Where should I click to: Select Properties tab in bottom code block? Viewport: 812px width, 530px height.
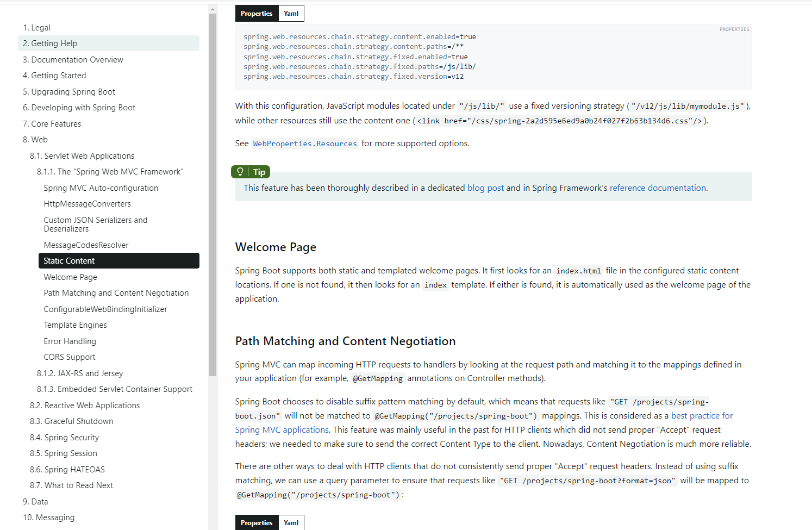(x=257, y=523)
